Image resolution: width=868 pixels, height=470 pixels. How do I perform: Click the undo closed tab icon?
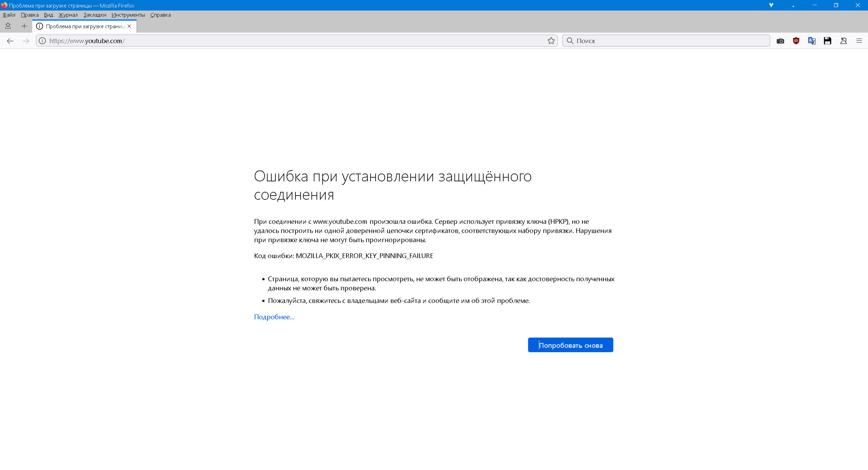tap(844, 41)
